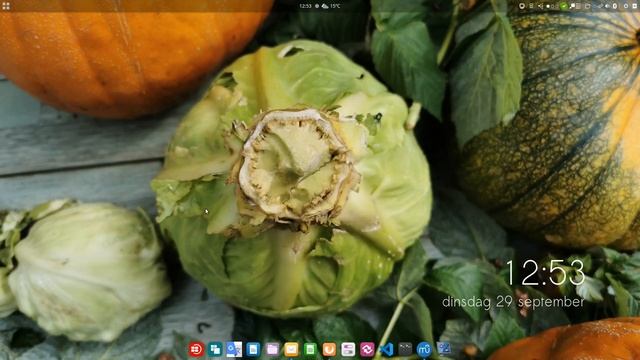Launch Visual Studio Code from the dock

(x=386, y=349)
